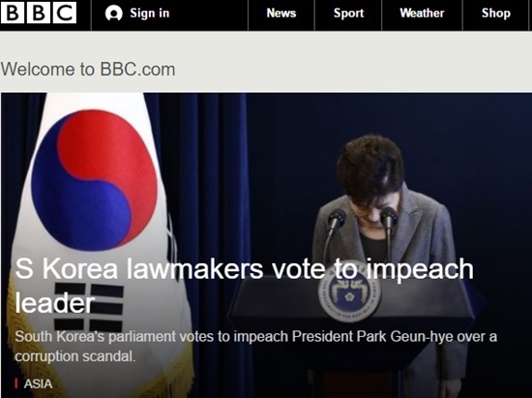Open the Sport section
The width and height of the screenshot is (532, 398).
click(348, 14)
